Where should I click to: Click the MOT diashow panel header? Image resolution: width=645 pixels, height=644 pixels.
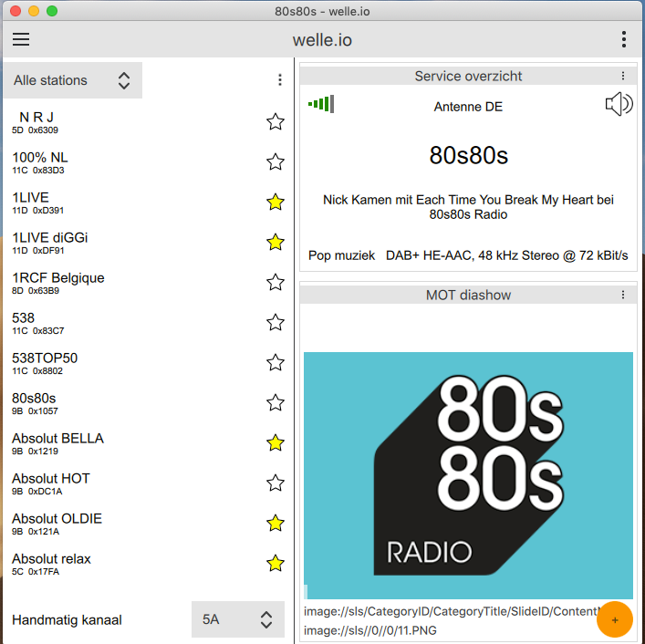click(468, 295)
